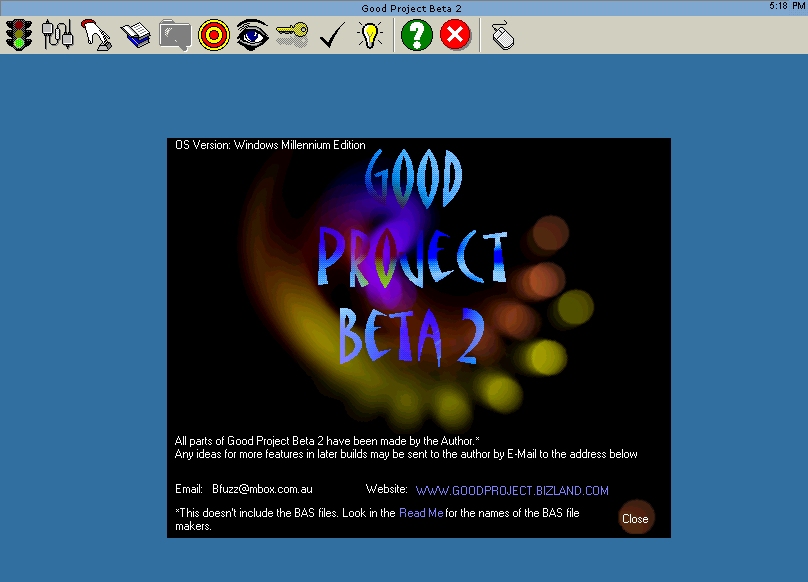Open the blue books icon
Screen dimensions: 808x582
(135, 36)
